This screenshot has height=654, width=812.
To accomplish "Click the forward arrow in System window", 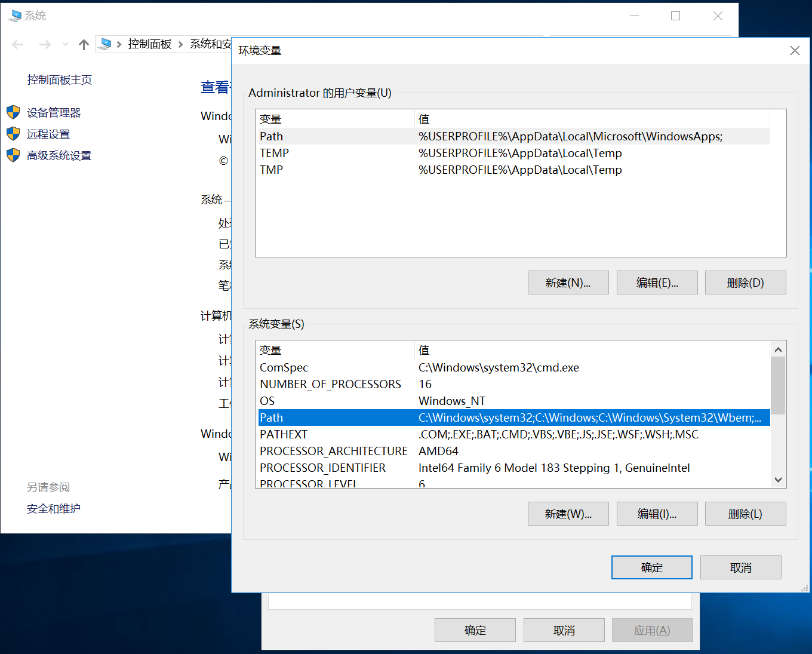I will 45,44.
